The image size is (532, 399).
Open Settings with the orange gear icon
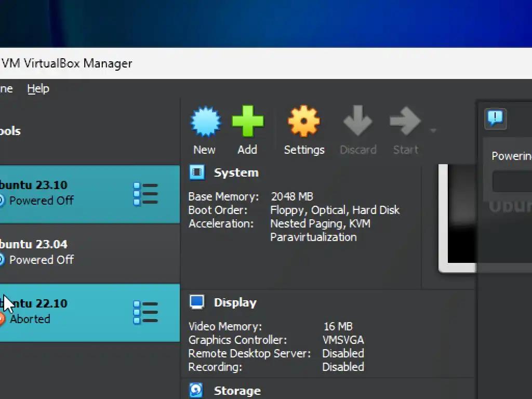click(x=303, y=121)
